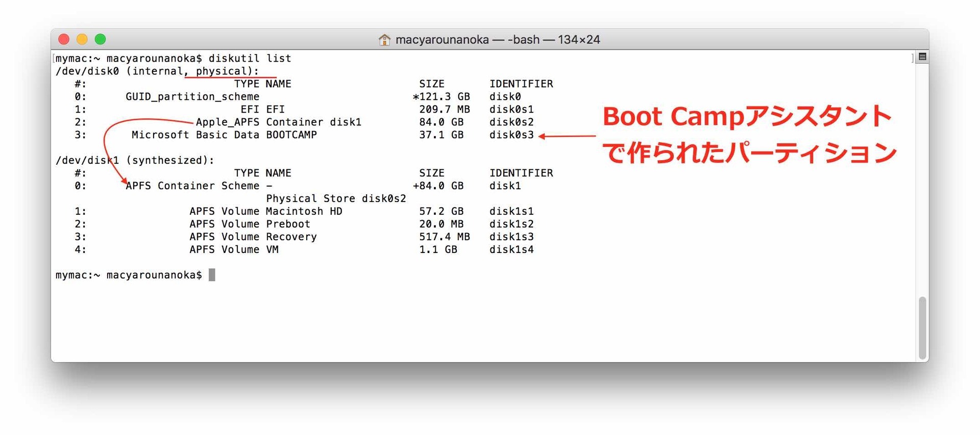Click the vertical scrollbar thumb
The image size is (980, 435).
point(922,328)
